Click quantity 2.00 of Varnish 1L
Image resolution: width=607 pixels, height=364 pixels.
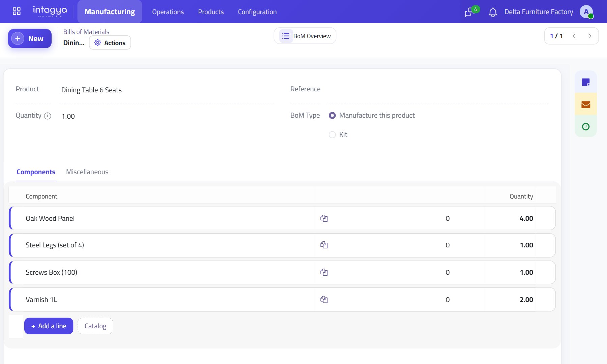[526, 300]
